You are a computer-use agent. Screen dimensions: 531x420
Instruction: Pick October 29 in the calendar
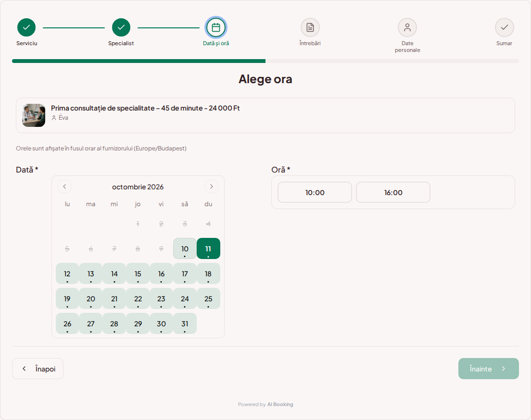tap(138, 324)
